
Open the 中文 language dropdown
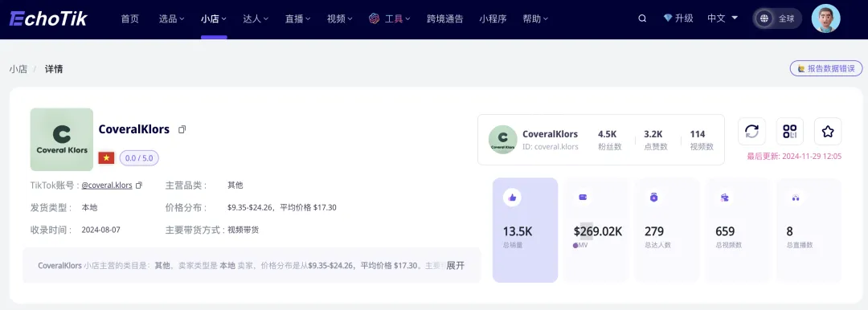point(723,18)
